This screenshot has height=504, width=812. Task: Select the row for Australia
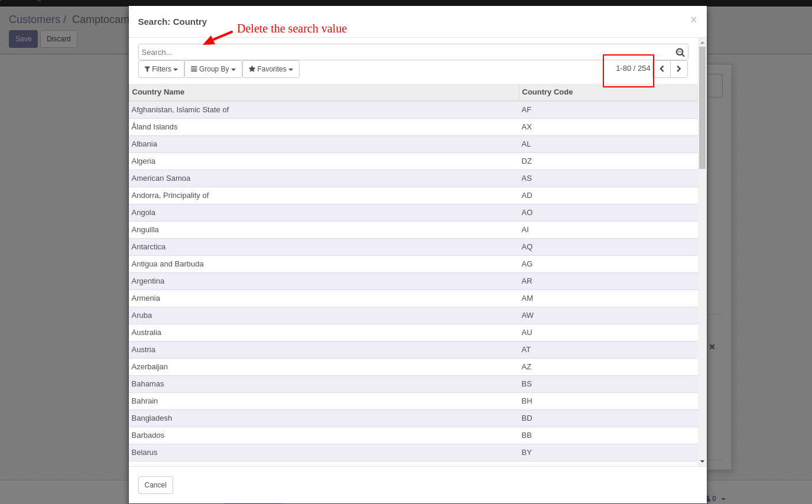pos(295,332)
